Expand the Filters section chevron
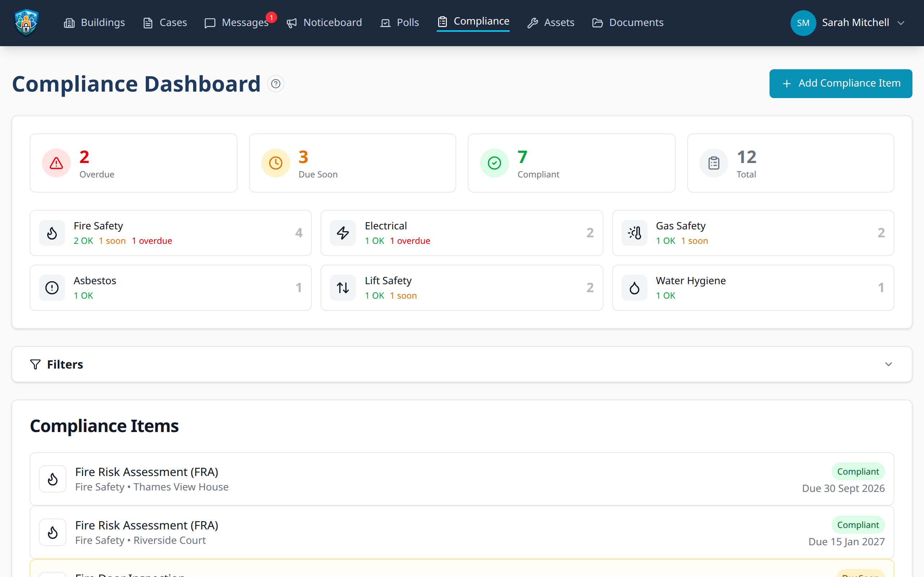 coord(888,364)
